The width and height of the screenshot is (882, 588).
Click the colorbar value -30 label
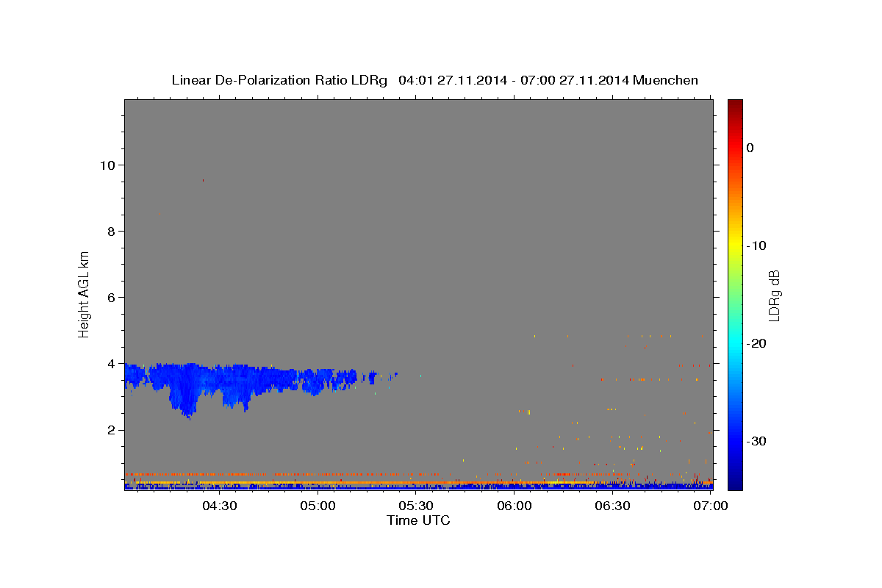point(756,441)
